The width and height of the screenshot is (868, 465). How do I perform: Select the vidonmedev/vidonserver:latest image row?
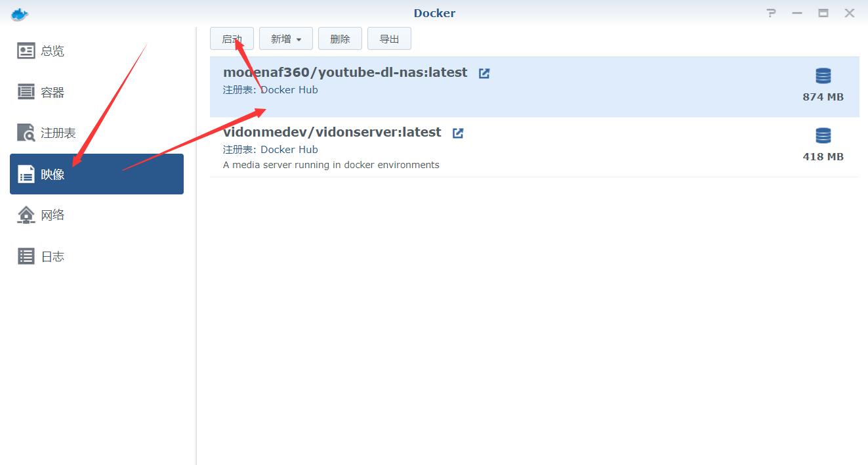(x=535, y=147)
